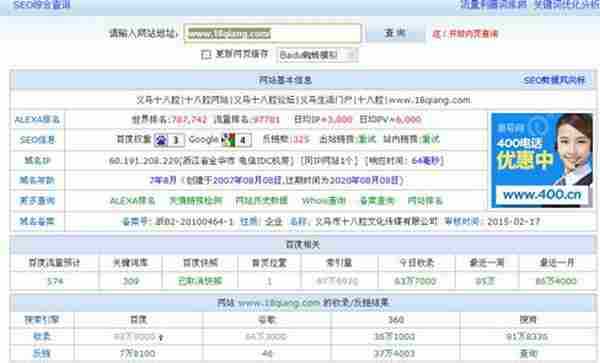Click the IP address 60.191.208.220 text
Screen dimensions: 600x363
144,160
